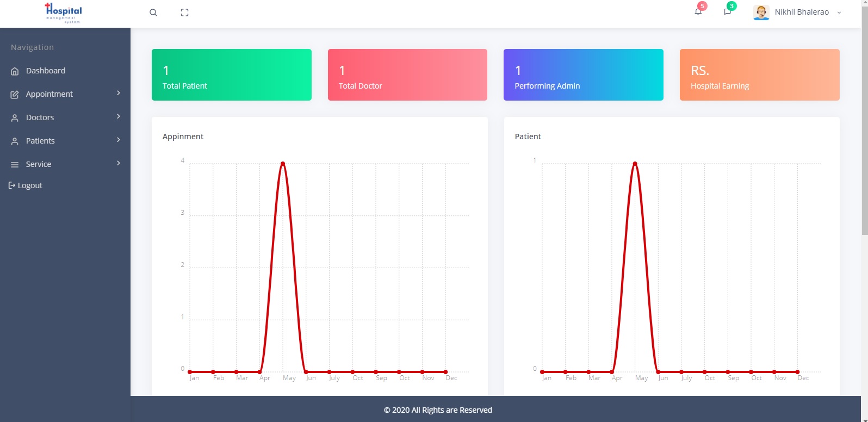Open the notifications bell icon
Viewport: 868px width, 422px height.
coord(698,12)
